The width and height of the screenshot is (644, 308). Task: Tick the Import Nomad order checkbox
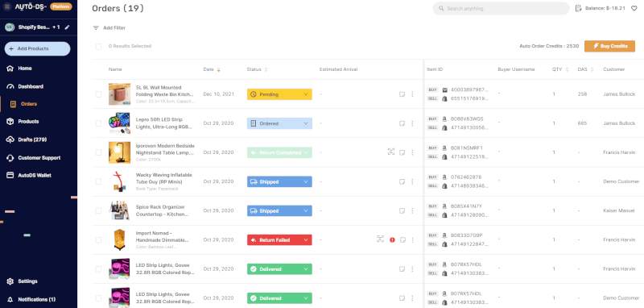(x=98, y=239)
